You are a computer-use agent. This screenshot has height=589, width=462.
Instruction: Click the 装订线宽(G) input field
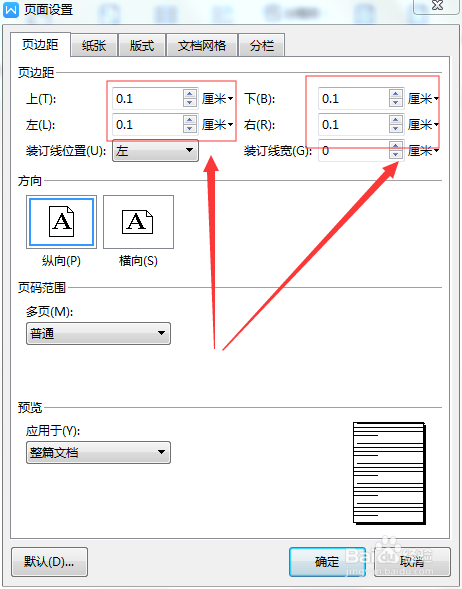coord(353,151)
